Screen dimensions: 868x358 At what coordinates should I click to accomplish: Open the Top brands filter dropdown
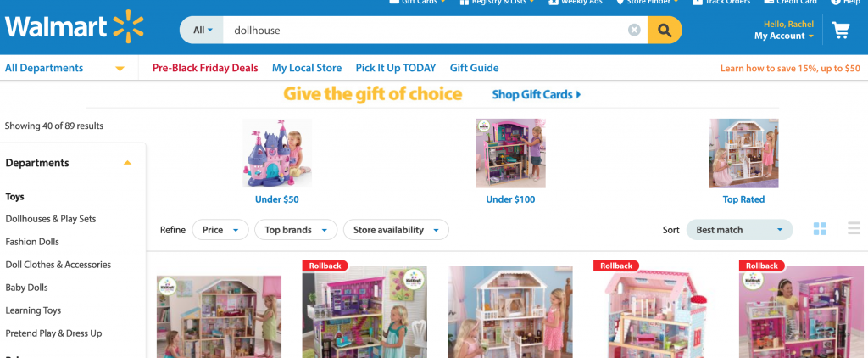click(296, 230)
